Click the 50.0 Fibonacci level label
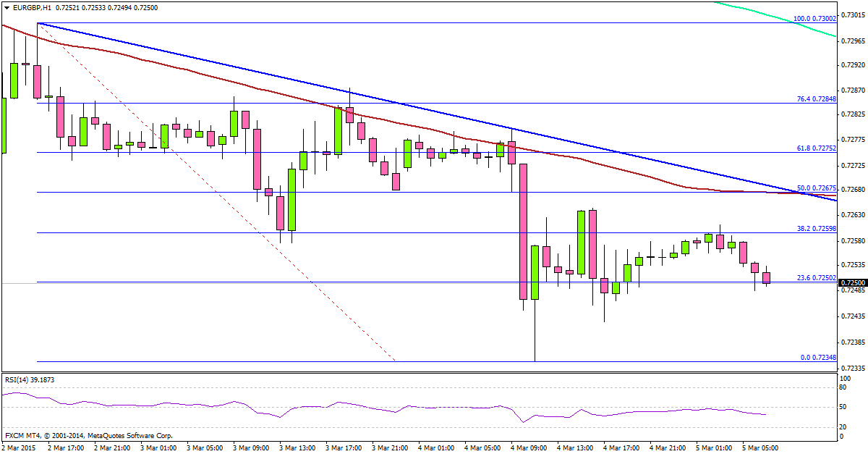868x454 pixels. pos(816,188)
